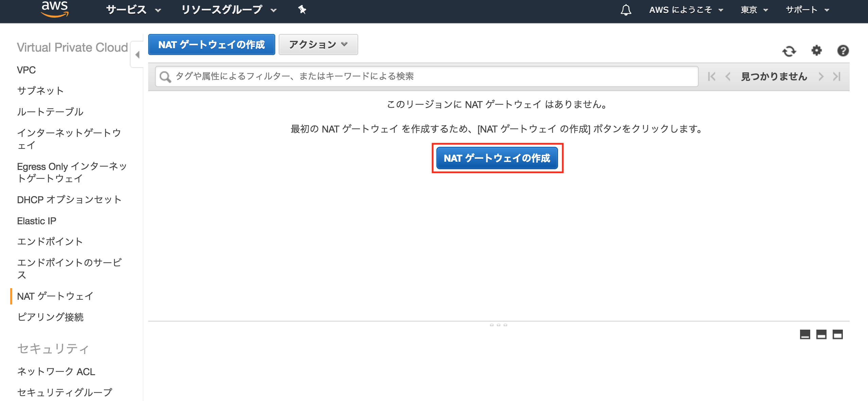868x401 pixels.
Task: Expand the サービス dropdown menu
Action: pyautogui.click(x=133, y=10)
